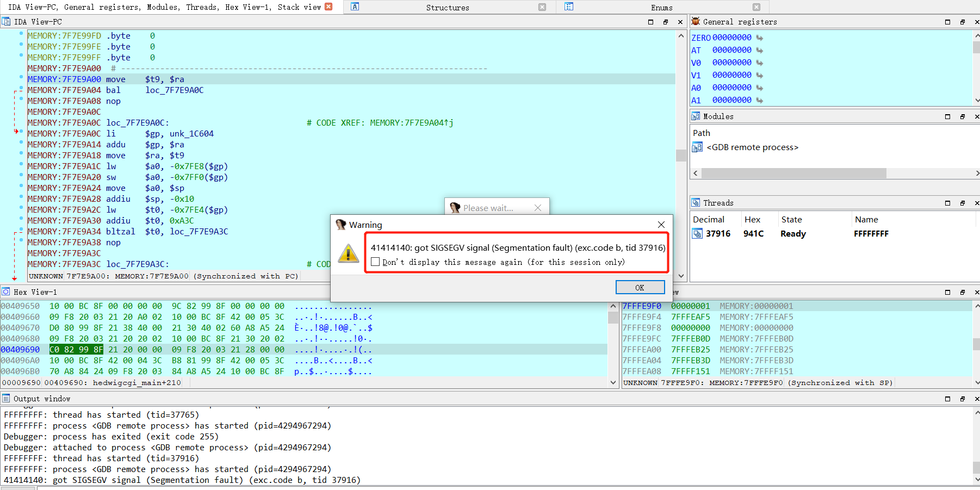Click the Output window title icon
Image resolution: width=980 pixels, height=490 pixels.
pos(6,399)
